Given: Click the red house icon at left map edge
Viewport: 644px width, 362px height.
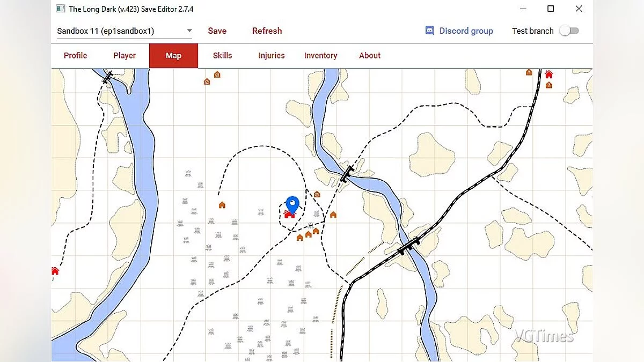Looking at the screenshot, I should pos(55,271).
